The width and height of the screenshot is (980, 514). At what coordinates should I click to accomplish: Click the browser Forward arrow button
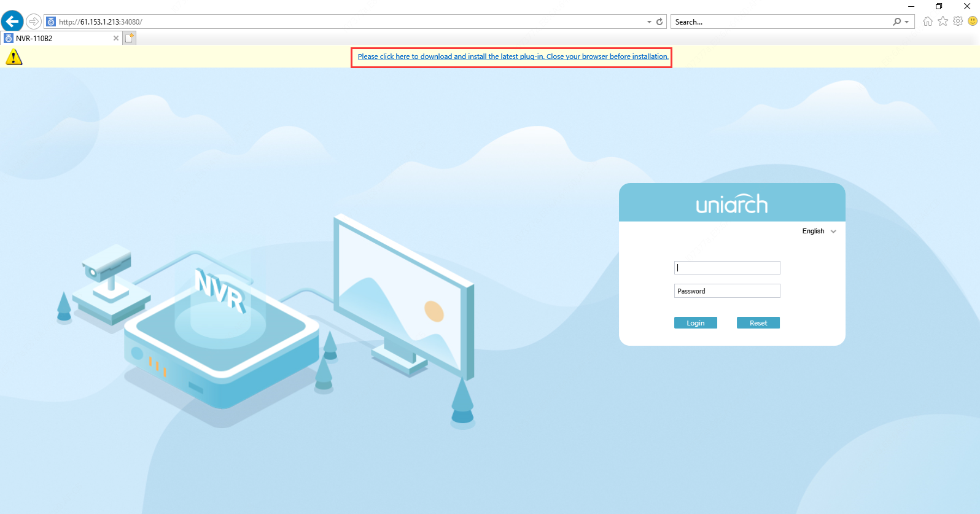click(x=34, y=21)
